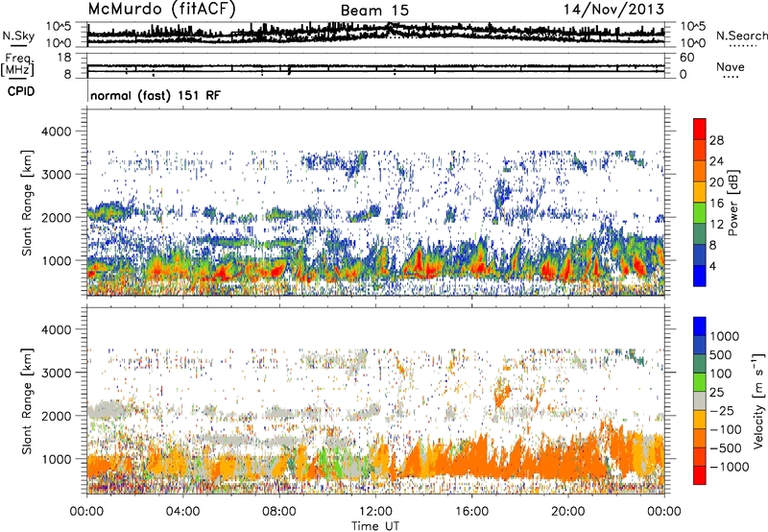Viewport: 768px width, 532px height.
Task: Click the '4' power colorbar tick label
Action: [x=712, y=266]
